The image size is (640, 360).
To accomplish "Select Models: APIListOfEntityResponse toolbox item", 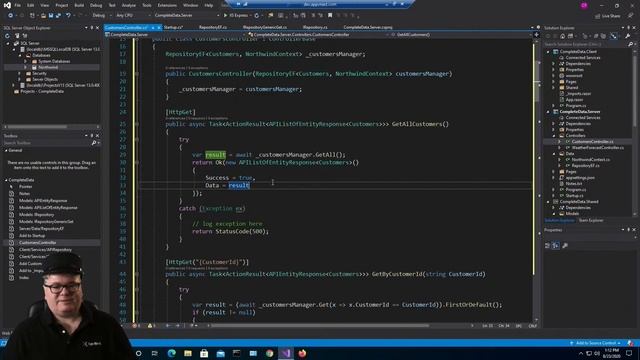I will click(x=48, y=208).
